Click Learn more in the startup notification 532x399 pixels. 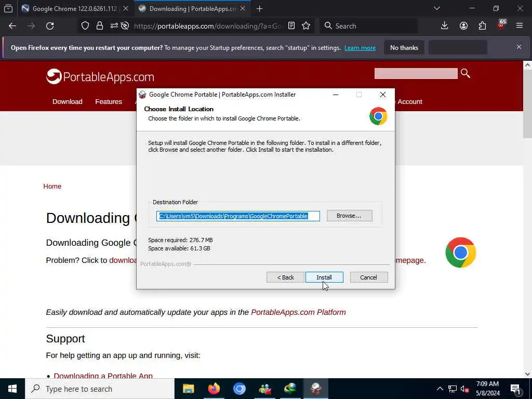click(360, 48)
